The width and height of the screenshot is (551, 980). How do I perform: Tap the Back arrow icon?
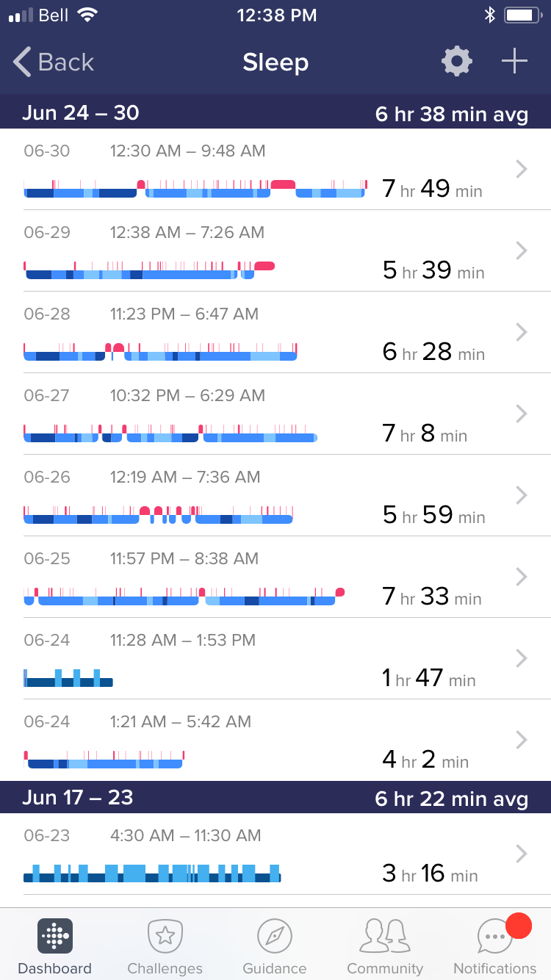23,62
